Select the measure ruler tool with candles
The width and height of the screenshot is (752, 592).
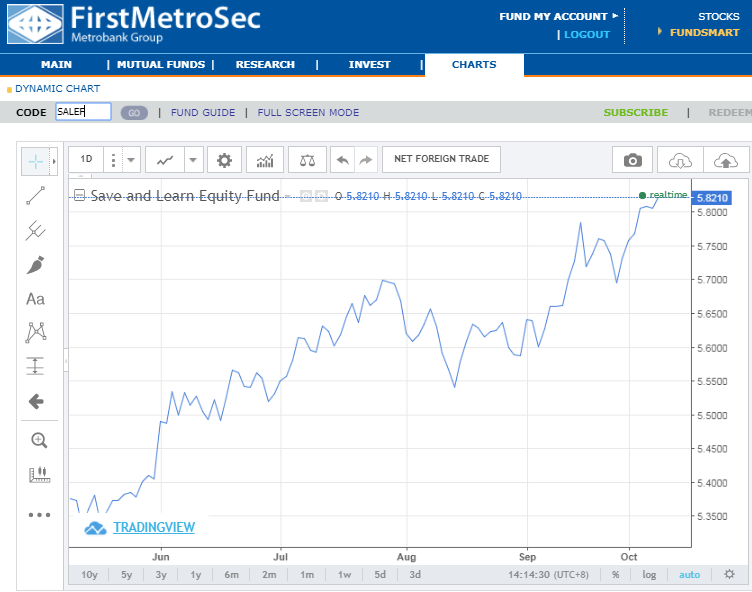(x=39, y=474)
